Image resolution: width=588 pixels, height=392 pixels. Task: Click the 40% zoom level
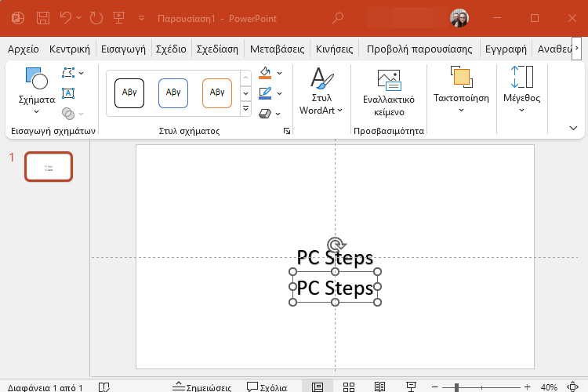(x=549, y=387)
